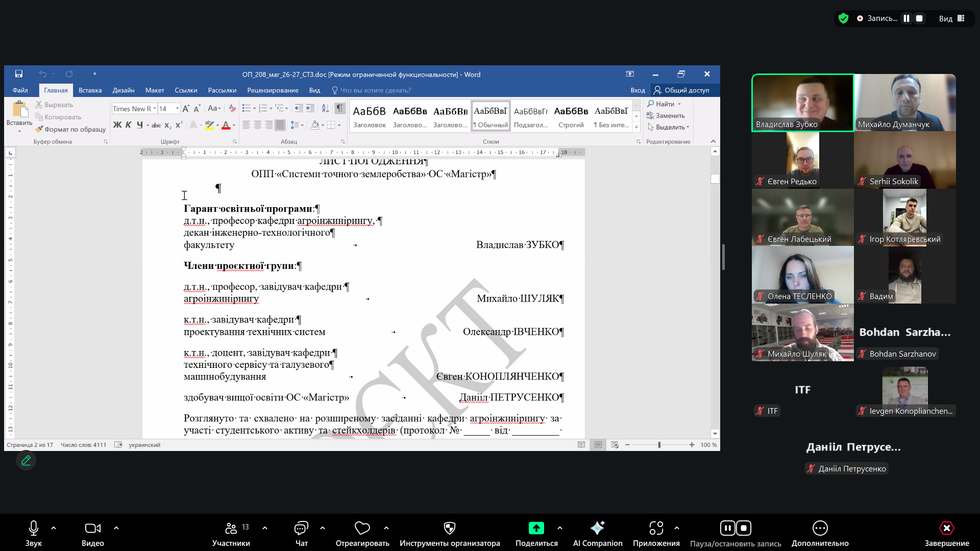Open the Zoom Chat panel
Viewport: 980px width, 551px height.
point(301,528)
